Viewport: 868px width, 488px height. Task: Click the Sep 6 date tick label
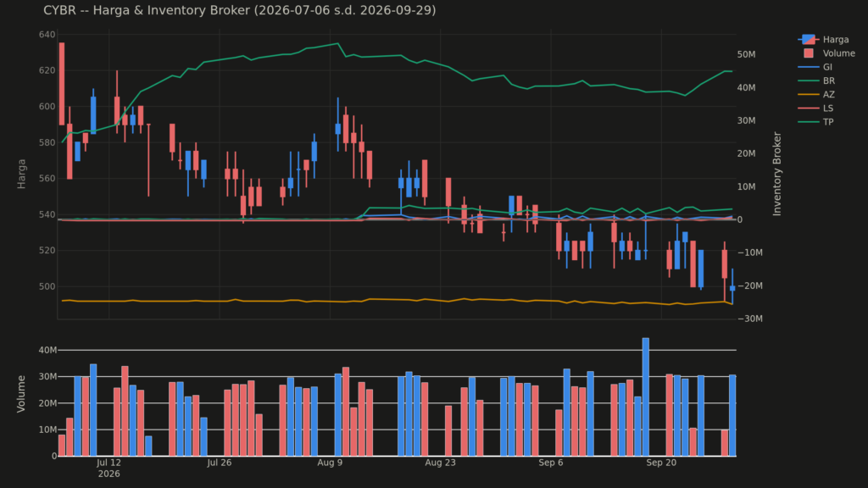pyautogui.click(x=551, y=463)
